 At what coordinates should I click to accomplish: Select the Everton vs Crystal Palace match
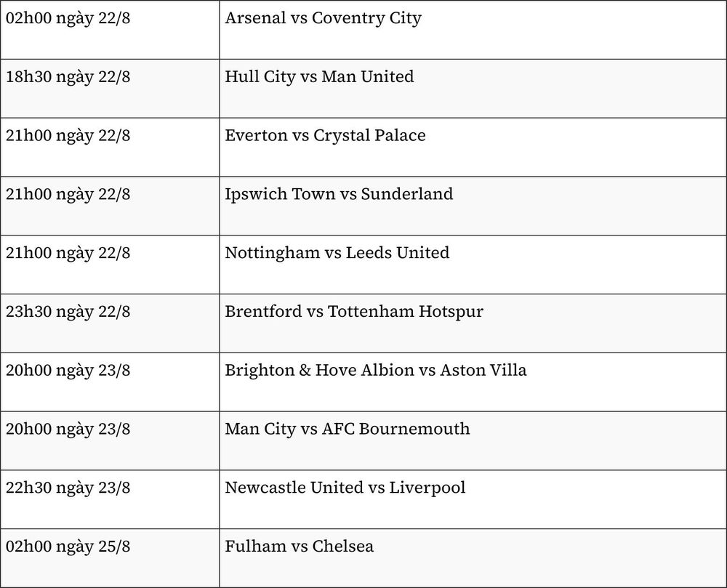473,148
